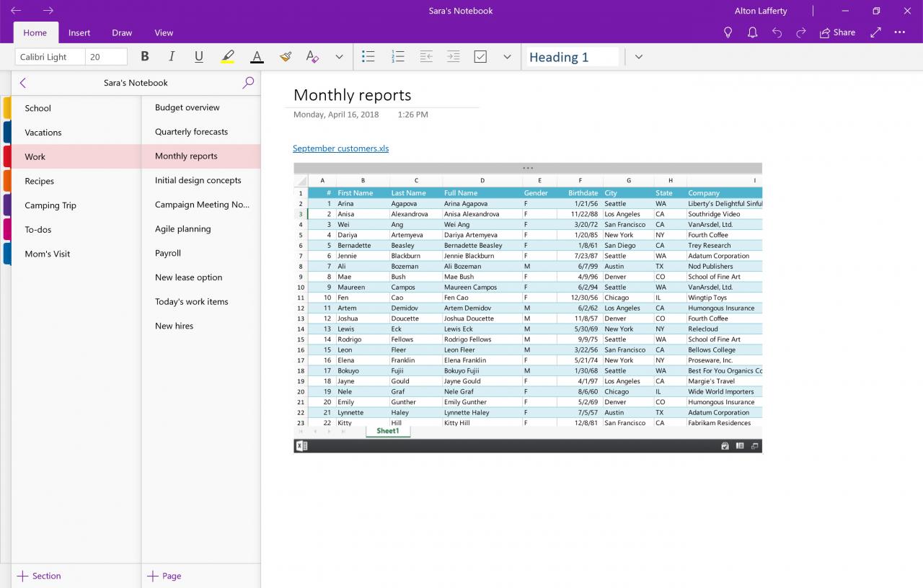Apply the Font Color tool

point(257,56)
